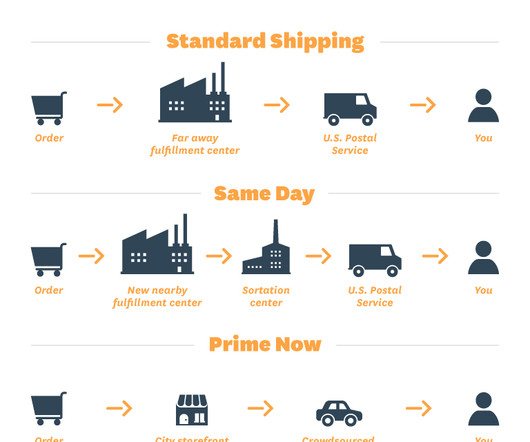Click the Same Day shopping cart icon
530x442 pixels.
coord(49,260)
